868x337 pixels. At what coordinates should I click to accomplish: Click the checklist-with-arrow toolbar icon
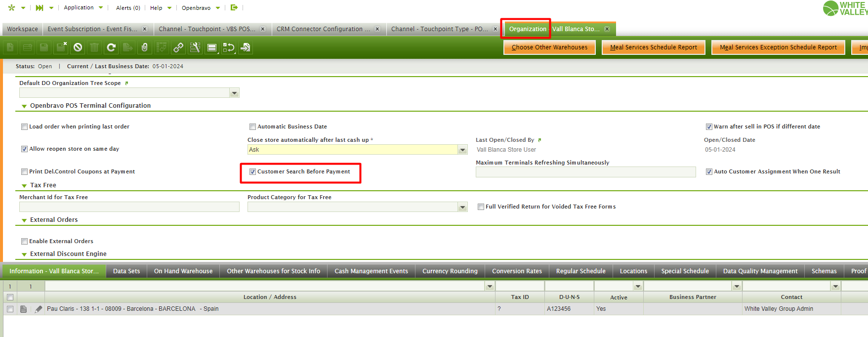click(229, 47)
